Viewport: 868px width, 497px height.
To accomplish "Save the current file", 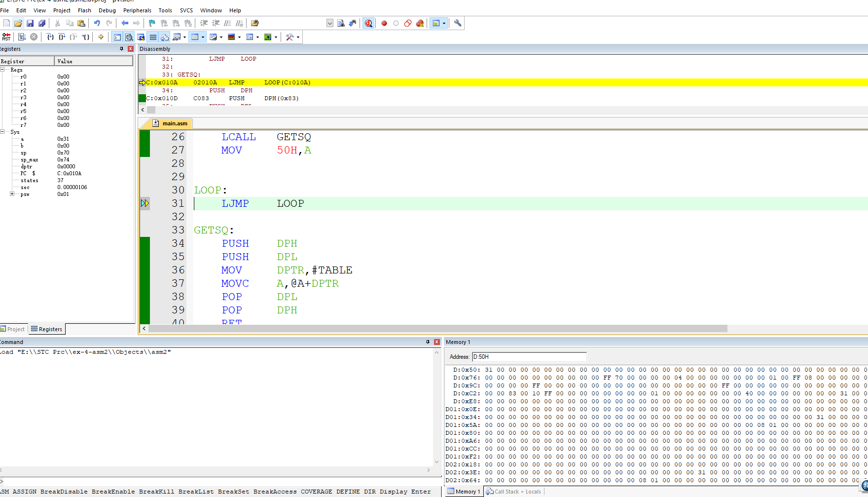I will tap(30, 23).
